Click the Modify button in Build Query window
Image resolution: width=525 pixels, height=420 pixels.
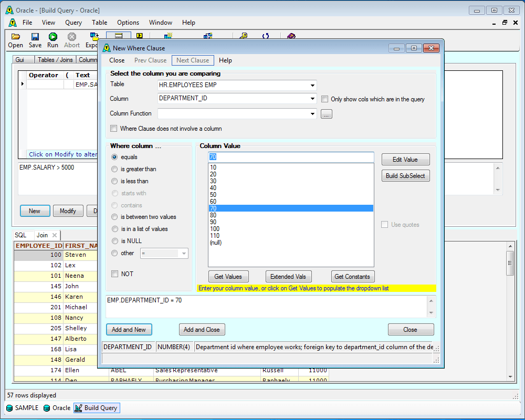[x=68, y=211]
